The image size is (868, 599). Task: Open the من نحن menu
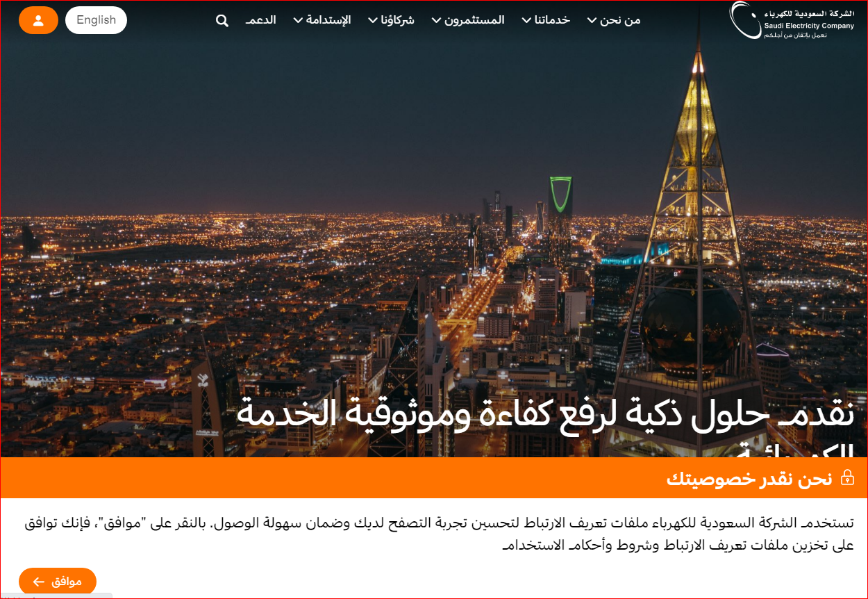[x=620, y=20]
